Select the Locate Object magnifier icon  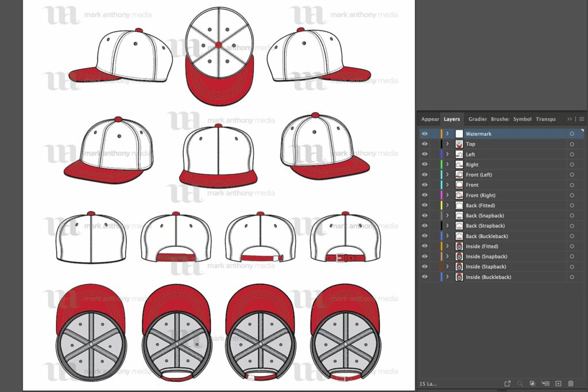(520, 383)
